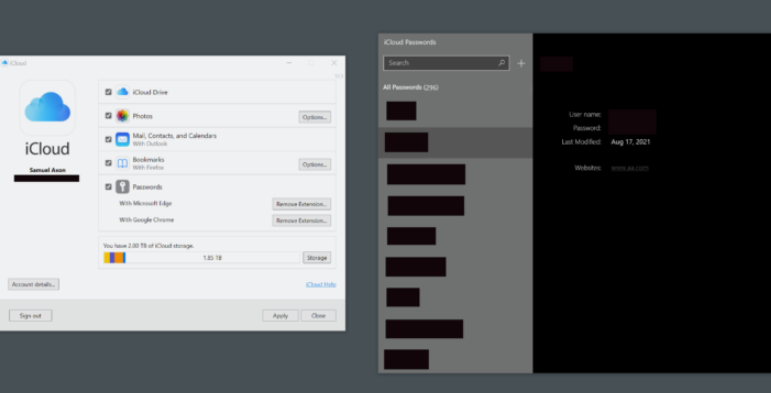Click 'With Microsoft Edge' label
This screenshot has width=771, height=393.
pyautogui.click(x=146, y=203)
